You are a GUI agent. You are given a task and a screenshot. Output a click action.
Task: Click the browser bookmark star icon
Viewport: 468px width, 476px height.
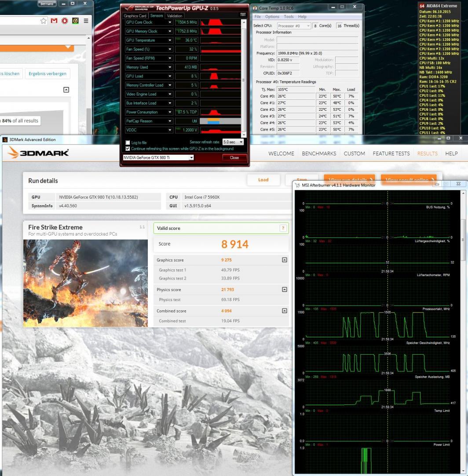point(44,21)
